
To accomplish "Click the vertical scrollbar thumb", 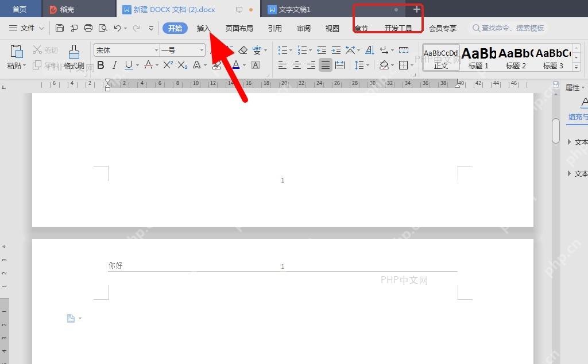I will click(555, 130).
